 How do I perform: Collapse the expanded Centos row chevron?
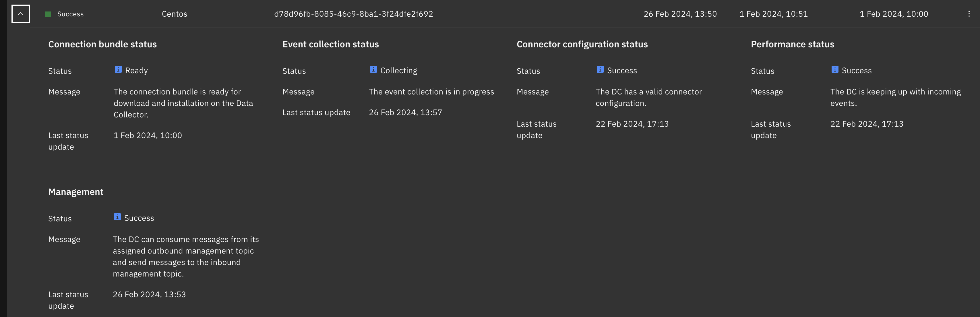(x=21, y=14)
